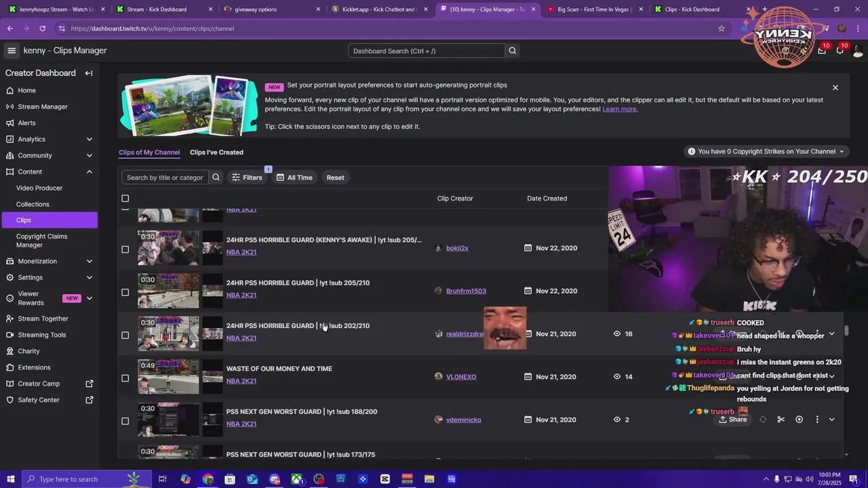Click the Dashboard Search input field
Viewport: 868px width, 488px height.
[427, 51]
